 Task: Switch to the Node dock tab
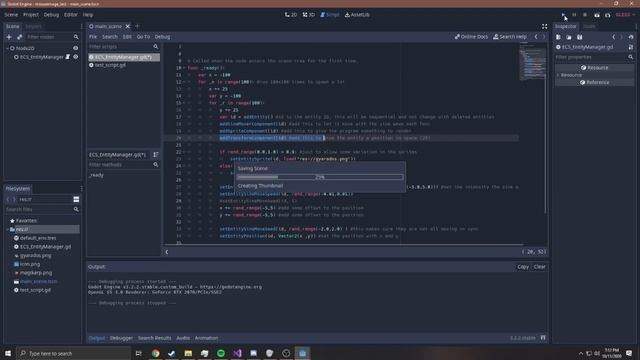(x=589, y=26)
